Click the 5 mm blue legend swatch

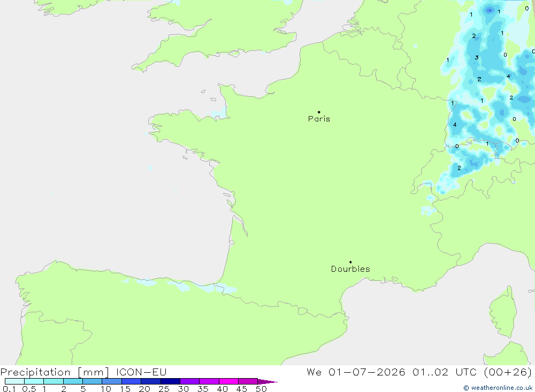point(92,381)
